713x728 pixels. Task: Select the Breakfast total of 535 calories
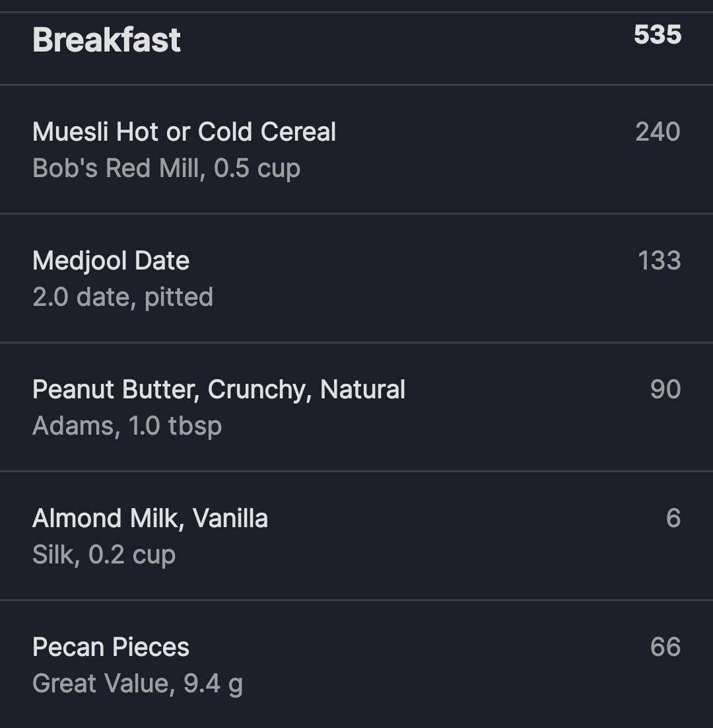tap(657, 34)
